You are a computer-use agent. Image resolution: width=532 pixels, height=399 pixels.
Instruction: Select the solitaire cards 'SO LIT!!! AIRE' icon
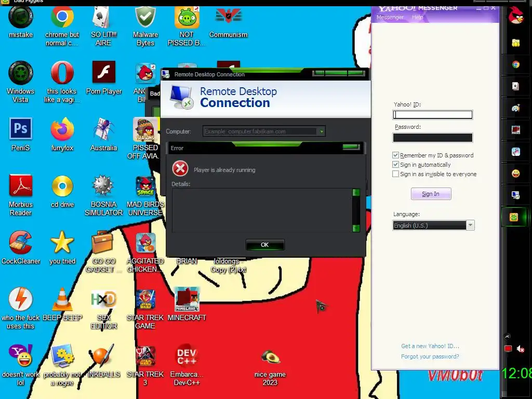(x=103, y=26)
